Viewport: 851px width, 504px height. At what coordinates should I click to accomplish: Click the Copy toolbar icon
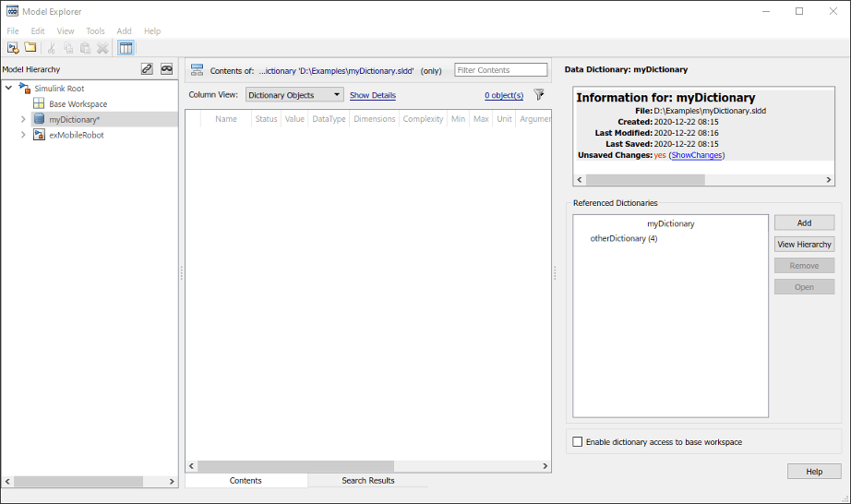(x=68, y=48)
